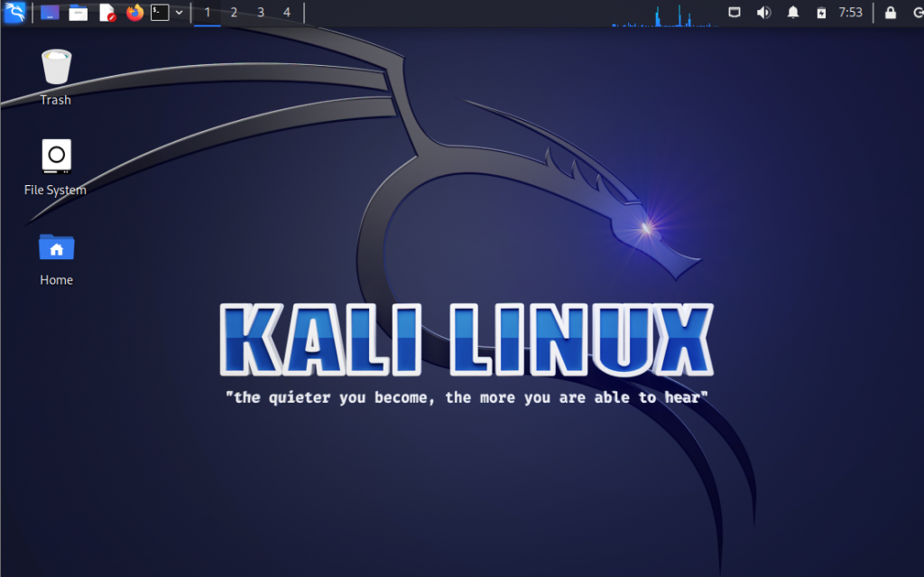The height and width of the screenshot is (577, 924).
Task: Click the CPU graph monitor in panel
Action: click(665, 14)
